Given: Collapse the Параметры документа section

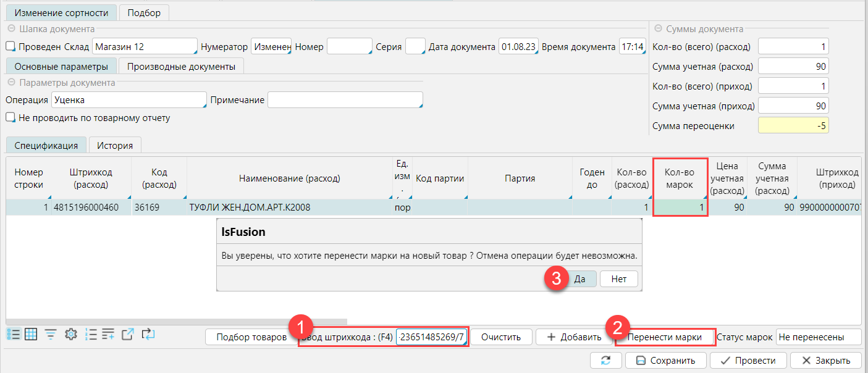Looking at the screenshot, I should click(11, 83).
